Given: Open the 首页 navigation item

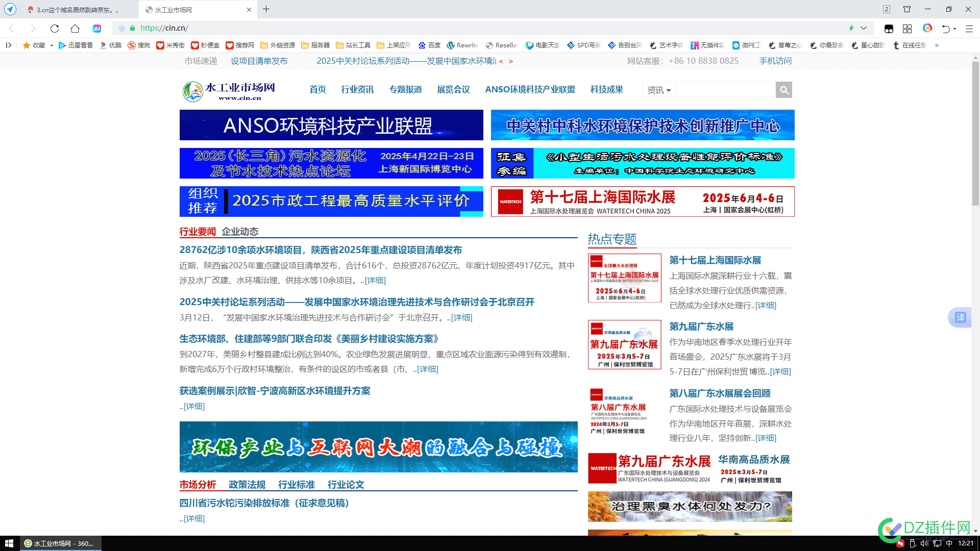Looking at the screenshot, I should (x=317, y=89).
